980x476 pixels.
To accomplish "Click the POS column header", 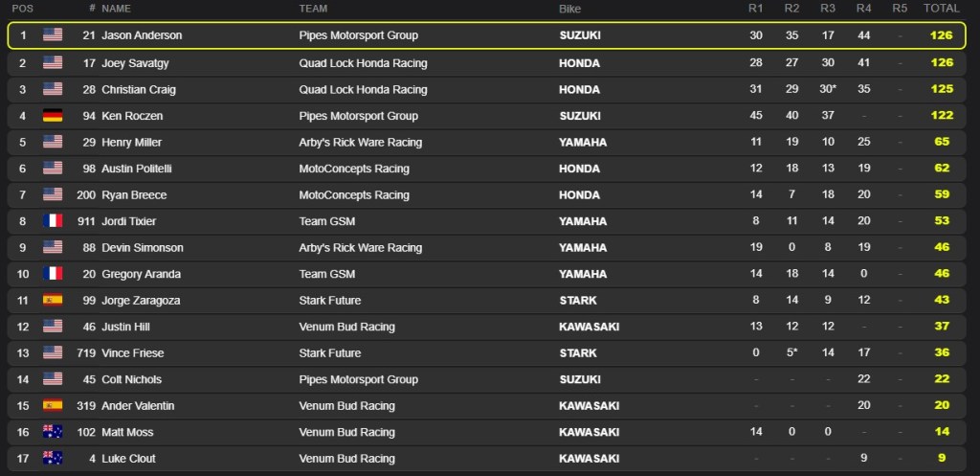I will click(x=22, y=9).
